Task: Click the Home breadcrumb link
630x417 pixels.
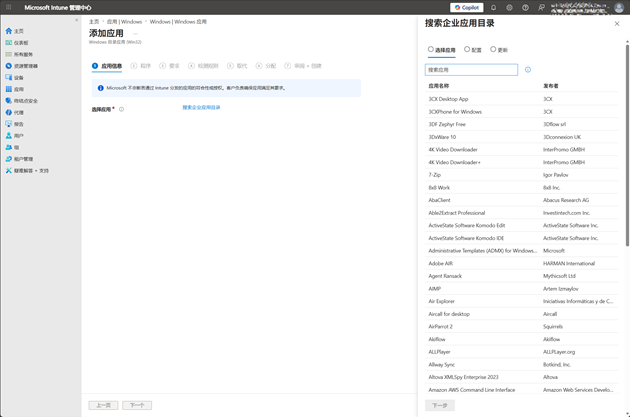Action: pyautogui.click(x=94, y=22)
